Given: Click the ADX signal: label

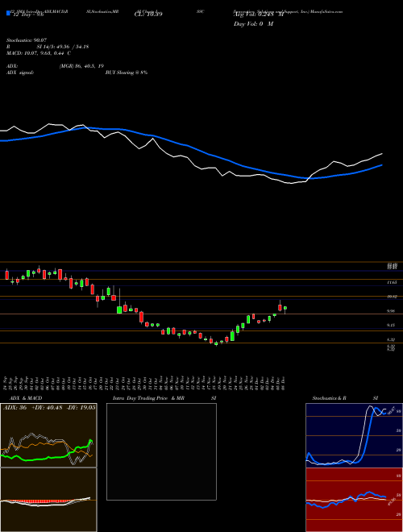Looking at the screenshot, I should point(19,73).
